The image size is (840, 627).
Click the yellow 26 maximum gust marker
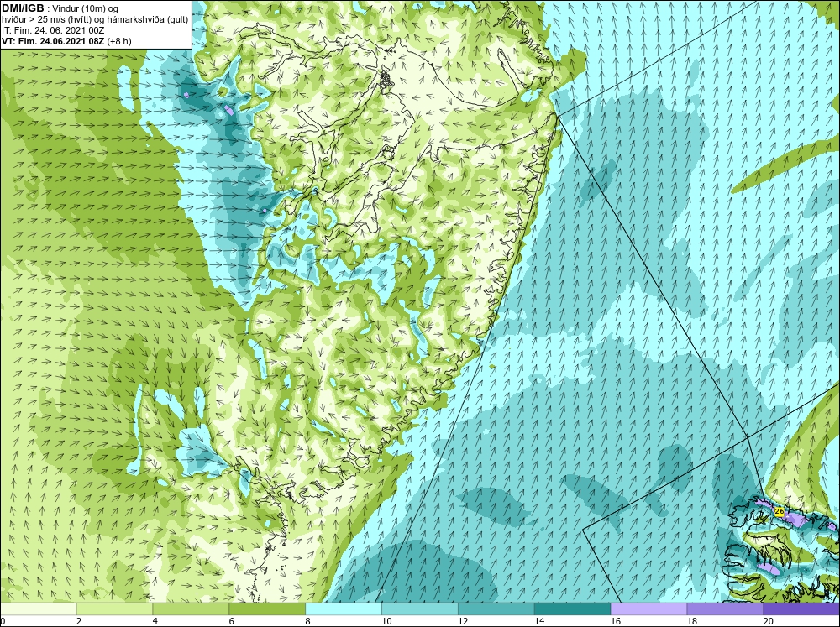pyautogui.click(x=780, y=512)
